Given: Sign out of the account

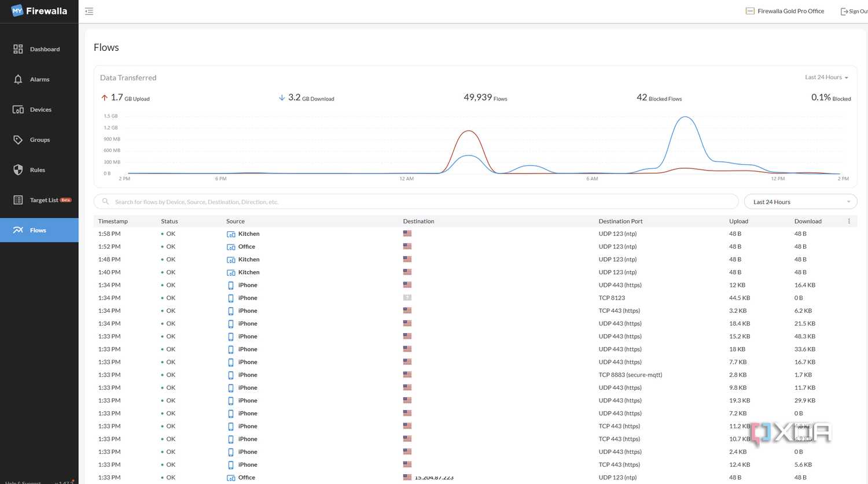Looking at the screenshot, I should pos(854,11).
